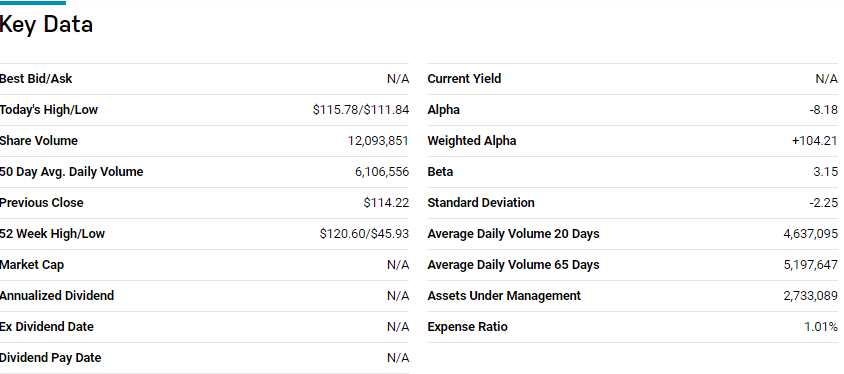Click the 52 Week High/Low value
Image resolution: width=844 pixels, height=374 pixels.
pos(364,234)
